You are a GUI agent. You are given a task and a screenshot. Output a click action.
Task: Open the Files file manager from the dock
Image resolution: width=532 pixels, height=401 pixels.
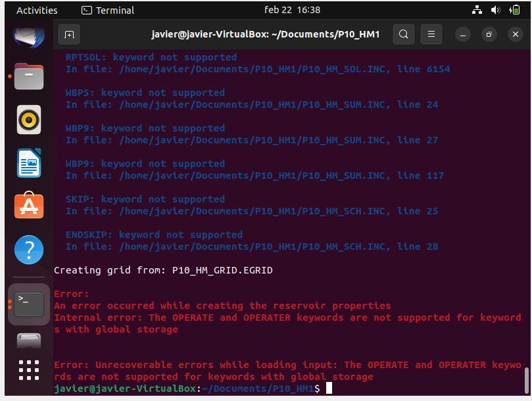tap(28, 76)
